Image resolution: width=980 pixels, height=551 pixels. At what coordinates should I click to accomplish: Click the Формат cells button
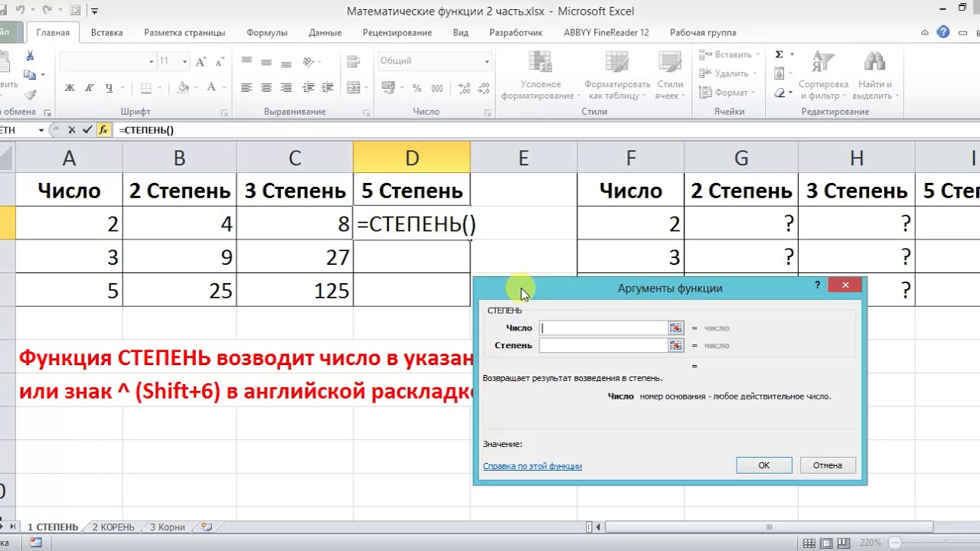pyautogui.click(x=727, y=93)
